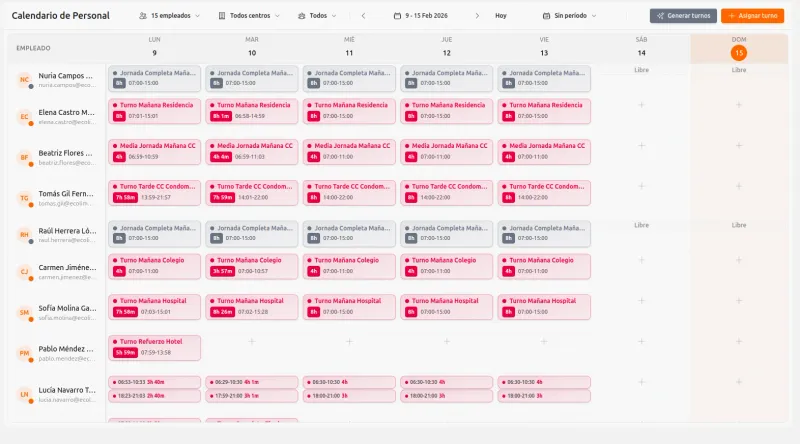This screenshot has width=800, height=444.
Task: Add shift for Pablo Méndez on Tuesday
Action: click(x=252, y=341)
